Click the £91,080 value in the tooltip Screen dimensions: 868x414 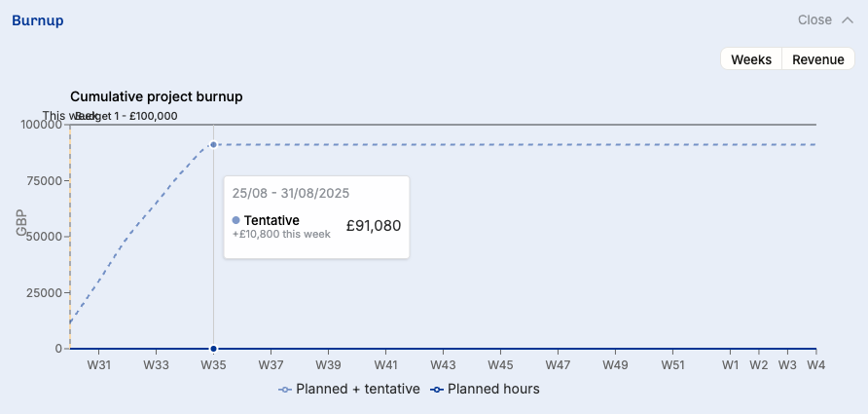click(x=374, y=226)
